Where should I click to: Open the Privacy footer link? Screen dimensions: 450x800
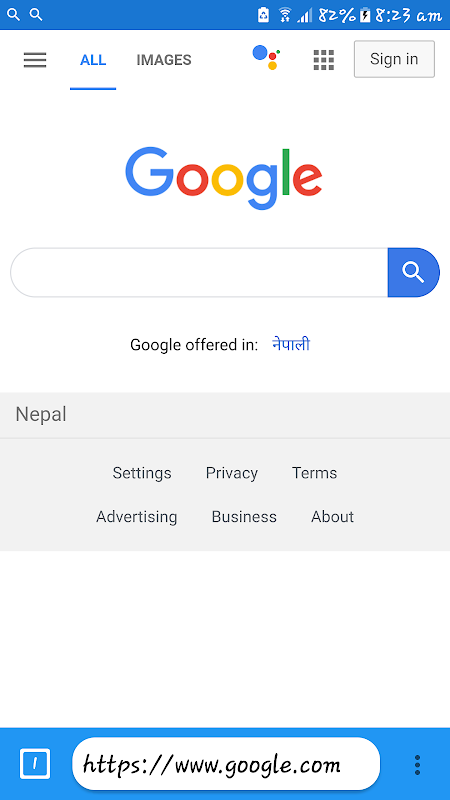tap(232, 473)
